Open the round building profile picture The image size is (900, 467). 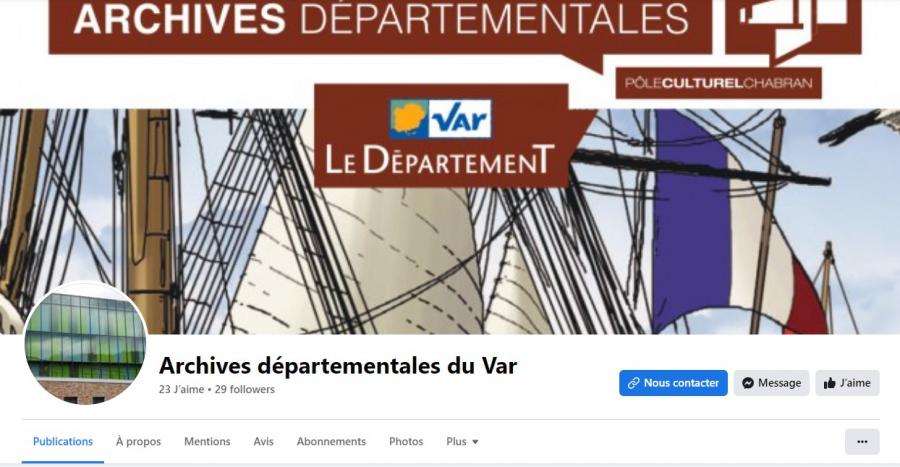[x=85, y=343]
